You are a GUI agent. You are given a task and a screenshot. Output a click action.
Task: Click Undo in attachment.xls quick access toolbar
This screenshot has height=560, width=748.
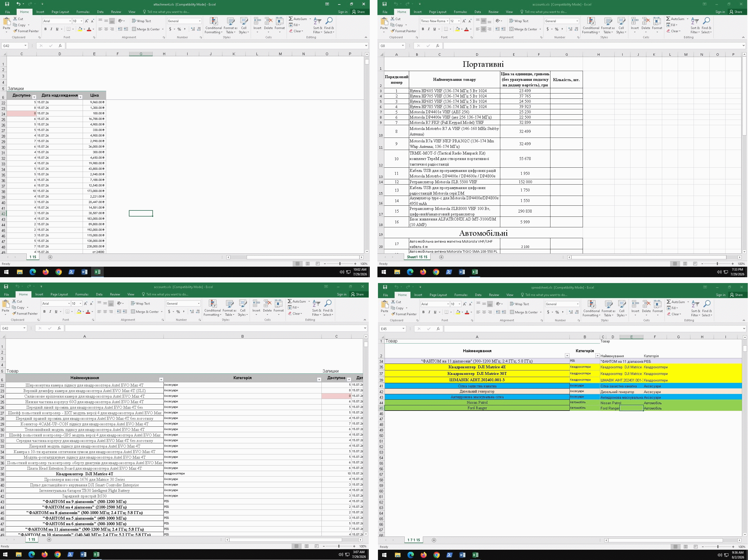(x=18, y=4)
